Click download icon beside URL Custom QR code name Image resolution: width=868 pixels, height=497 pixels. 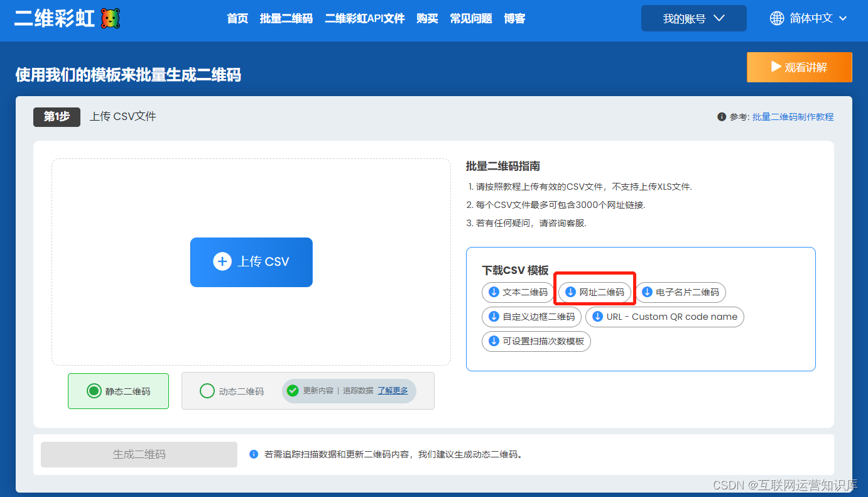pos(597,317)
